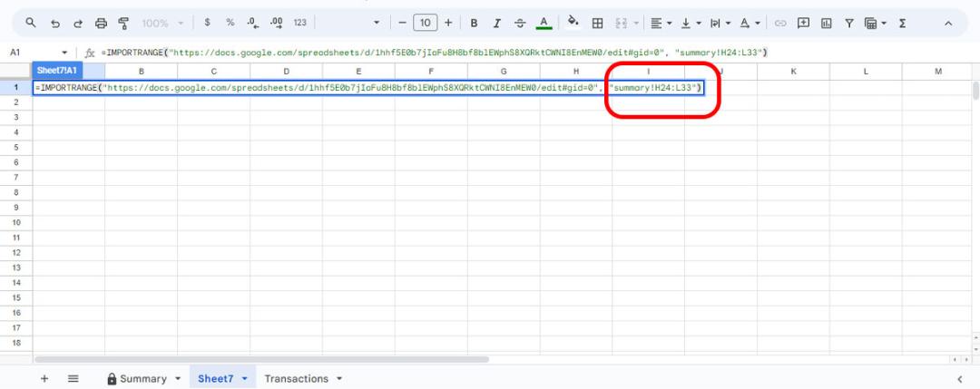Collapse the toolbar with up chevron
Screen dimensions: 980x389
click(x=948, y=23)
